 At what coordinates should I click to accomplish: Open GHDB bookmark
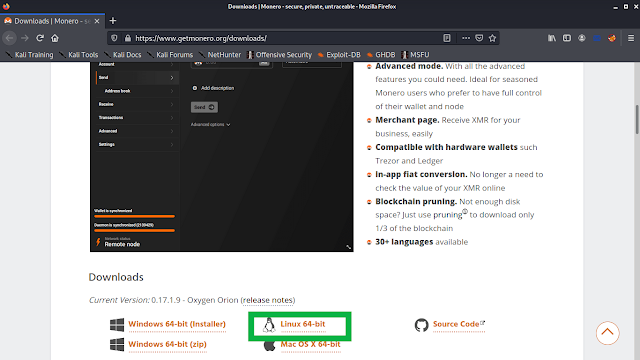tap(381, 55)
